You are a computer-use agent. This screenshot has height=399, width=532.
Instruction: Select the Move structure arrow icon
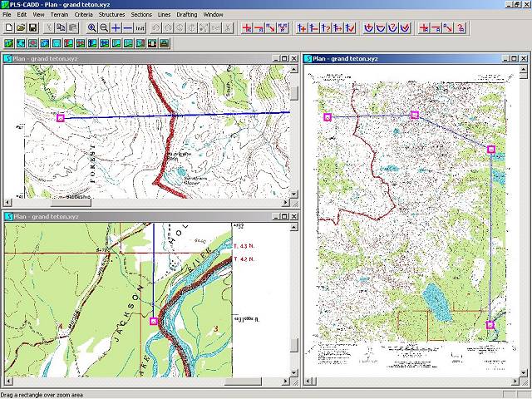[x=337, y=27]
